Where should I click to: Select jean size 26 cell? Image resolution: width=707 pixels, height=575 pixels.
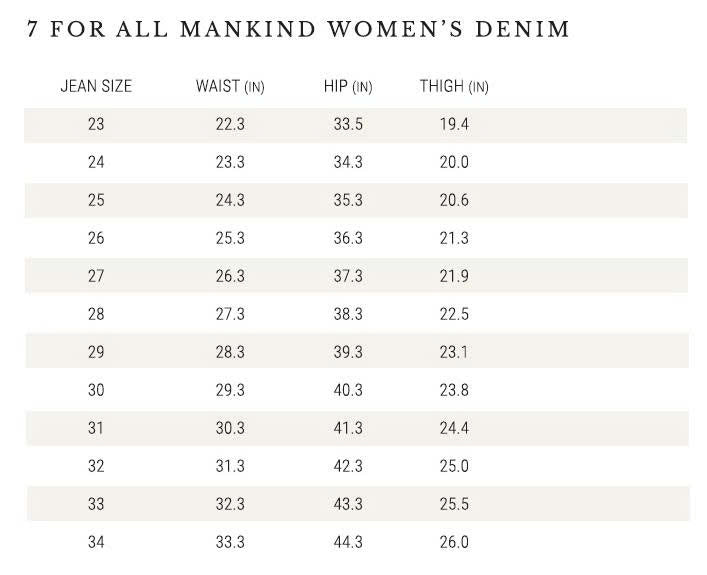point(96,239)
